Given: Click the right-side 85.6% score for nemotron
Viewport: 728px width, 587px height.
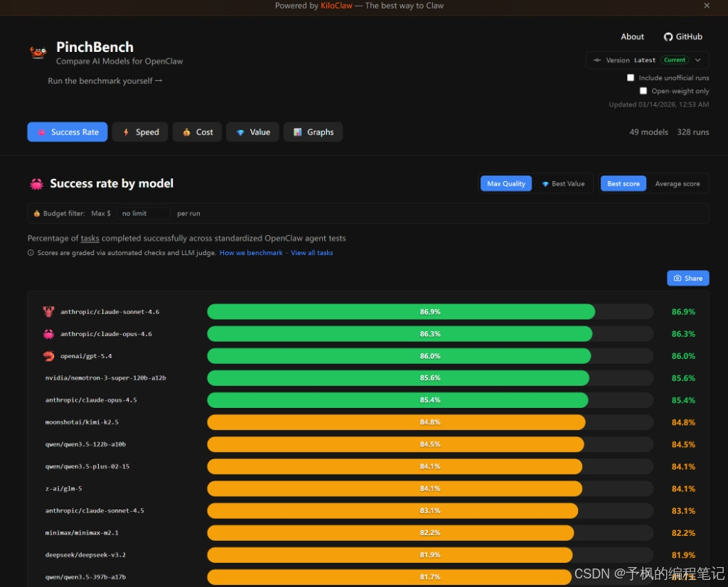Looking at the screenshot, I should point(683,378).
